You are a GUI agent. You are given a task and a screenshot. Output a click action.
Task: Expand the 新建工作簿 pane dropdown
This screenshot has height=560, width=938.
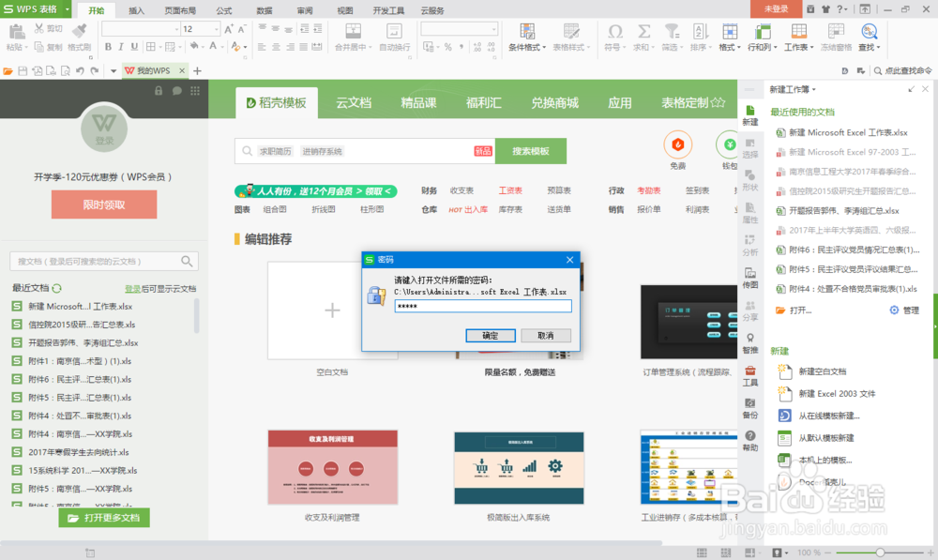pos(813,90)
